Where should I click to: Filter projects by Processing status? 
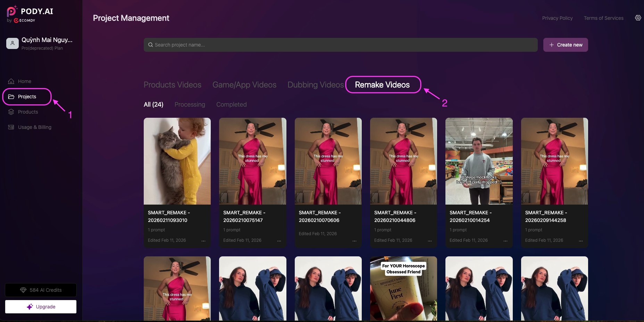190,105
